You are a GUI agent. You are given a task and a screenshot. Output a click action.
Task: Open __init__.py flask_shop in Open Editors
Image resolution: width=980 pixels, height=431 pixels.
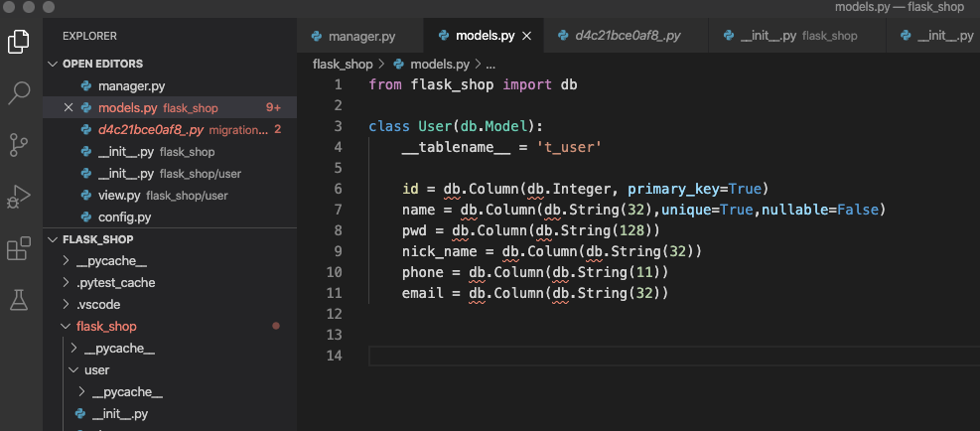tap(170, 151)
